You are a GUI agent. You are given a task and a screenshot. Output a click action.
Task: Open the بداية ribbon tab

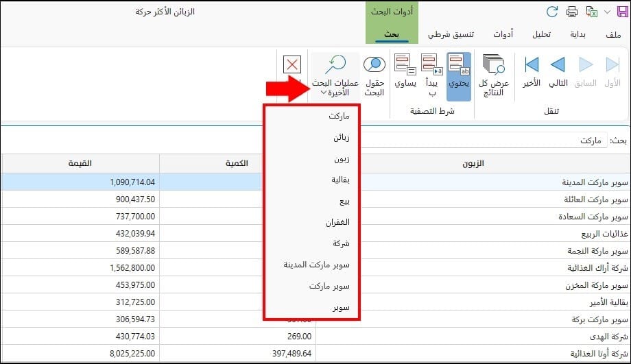pyautogui.click(x=578, y=34)
